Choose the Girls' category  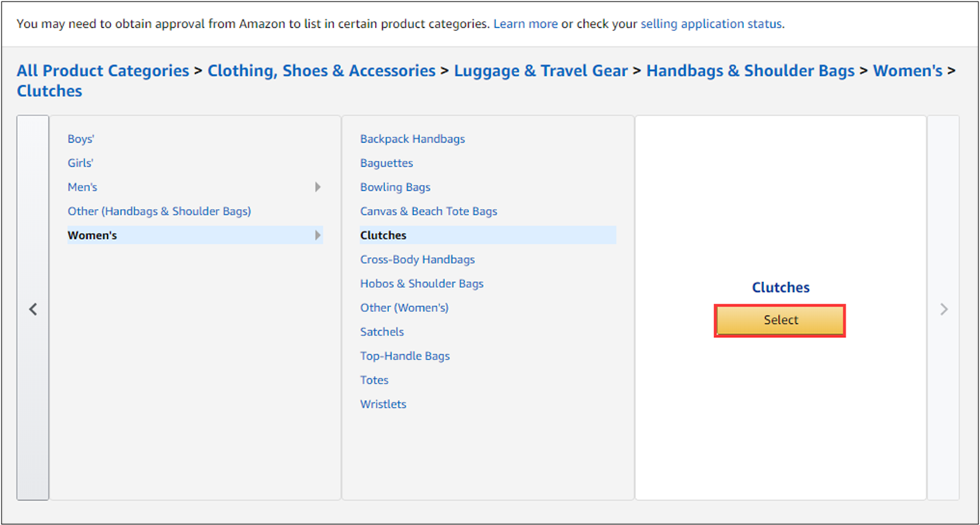point(80,163)
